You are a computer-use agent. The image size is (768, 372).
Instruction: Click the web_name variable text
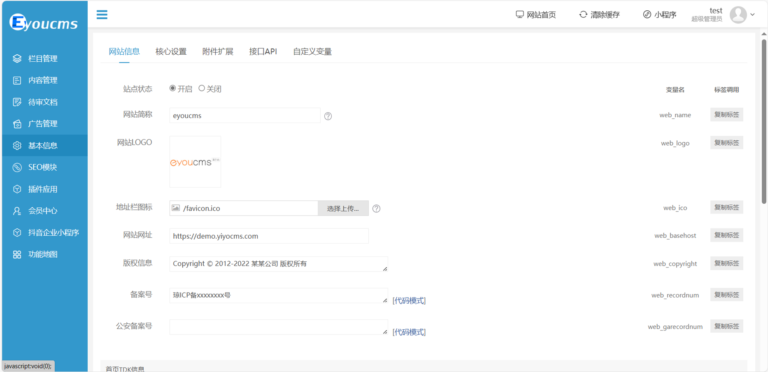point(675,115)
